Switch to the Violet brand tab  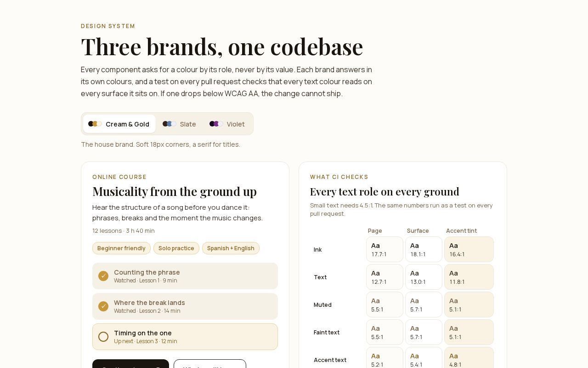pyautogui.click(x=227, y=124)
